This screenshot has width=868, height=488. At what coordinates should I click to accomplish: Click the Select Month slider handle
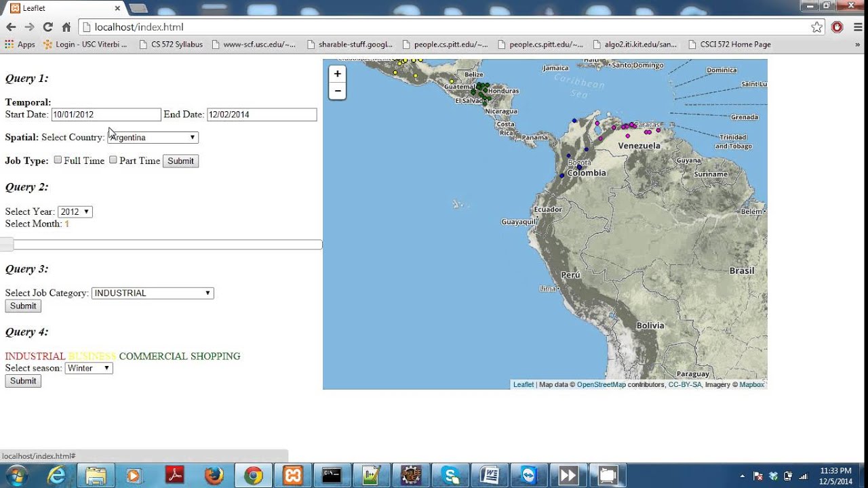point(7,244)
